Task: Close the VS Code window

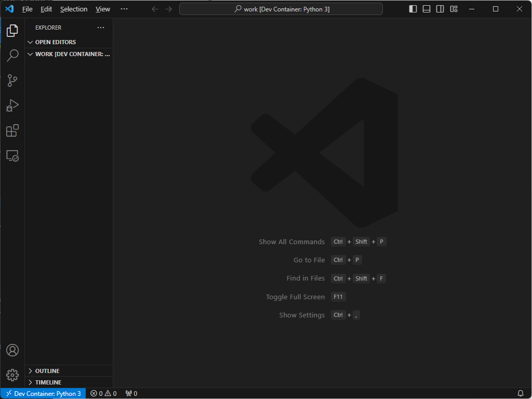Action: point(519,9)
